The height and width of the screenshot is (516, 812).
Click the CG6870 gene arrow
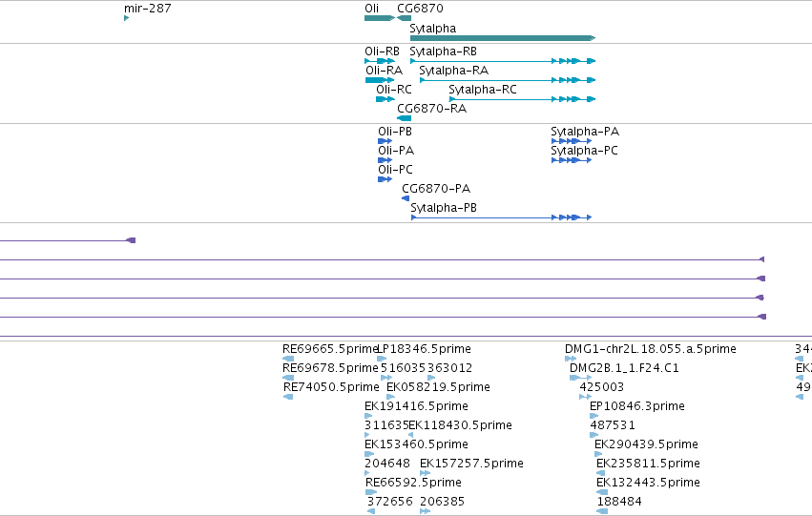pos(404,18)
